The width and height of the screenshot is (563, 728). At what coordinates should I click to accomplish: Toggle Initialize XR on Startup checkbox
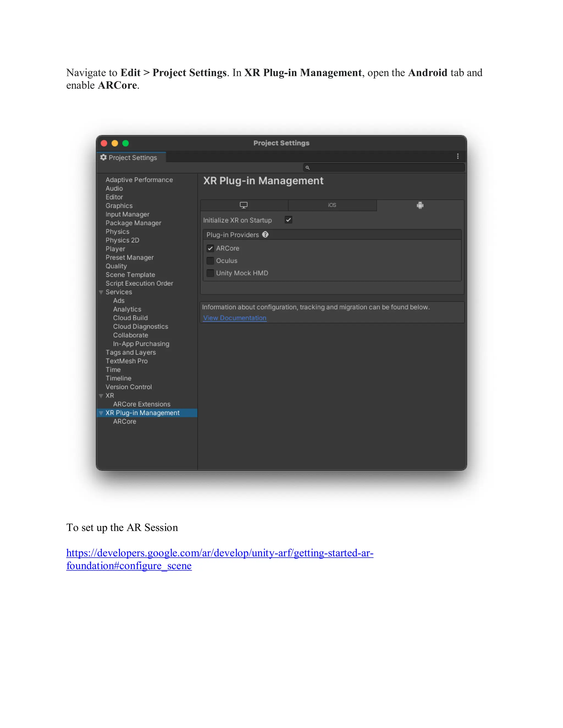coord(288,220)
